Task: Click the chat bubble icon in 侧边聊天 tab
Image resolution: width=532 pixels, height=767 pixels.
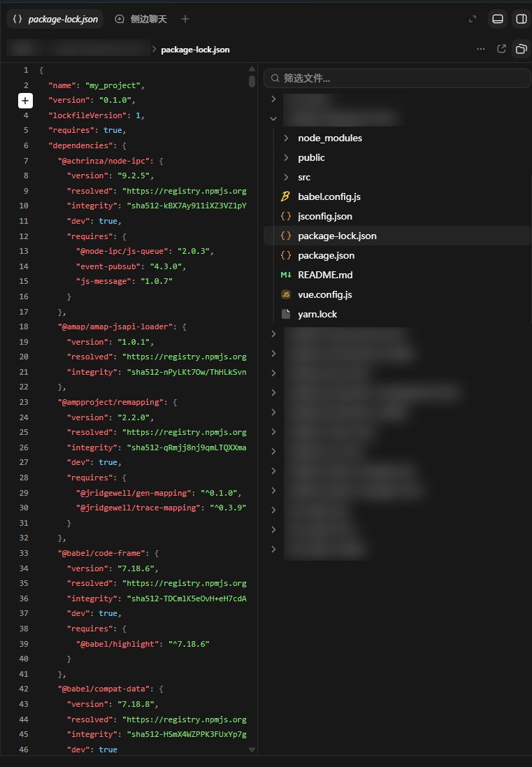Action: tap(120, 19)
